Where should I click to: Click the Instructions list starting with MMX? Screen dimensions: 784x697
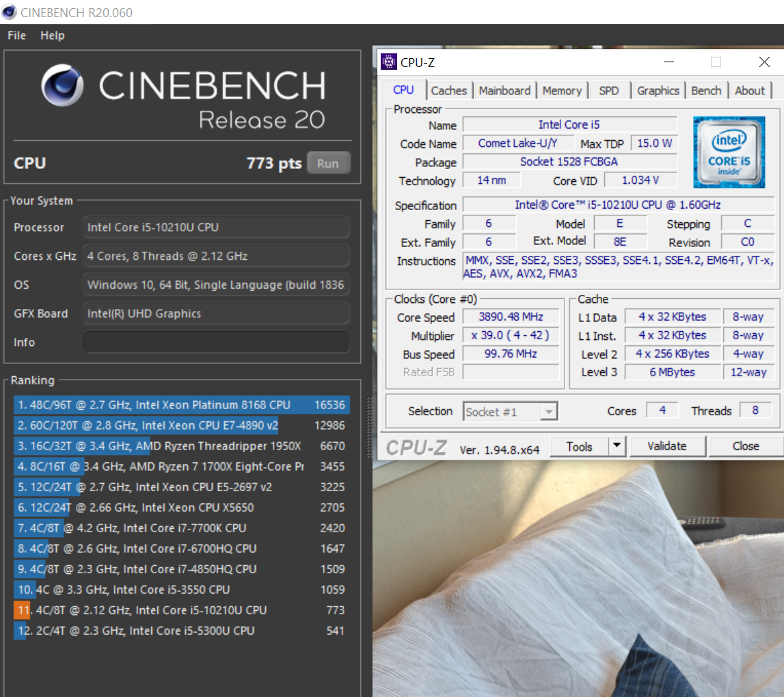(x=619, y=267)
